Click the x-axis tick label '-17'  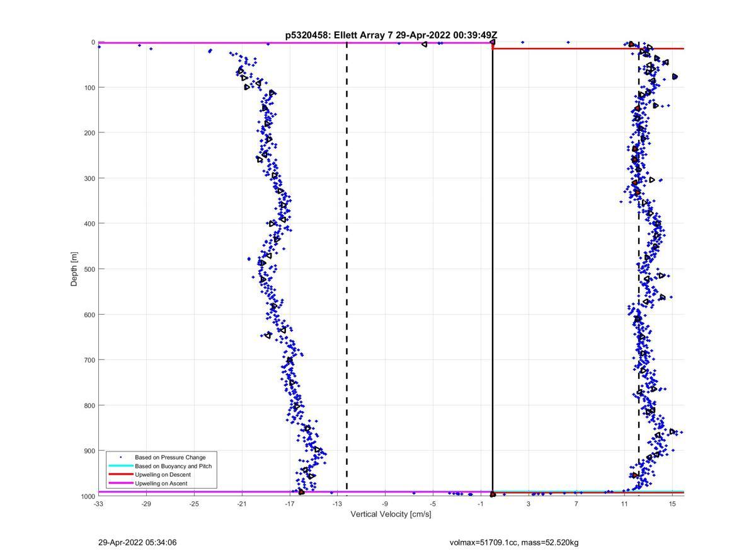290,504
